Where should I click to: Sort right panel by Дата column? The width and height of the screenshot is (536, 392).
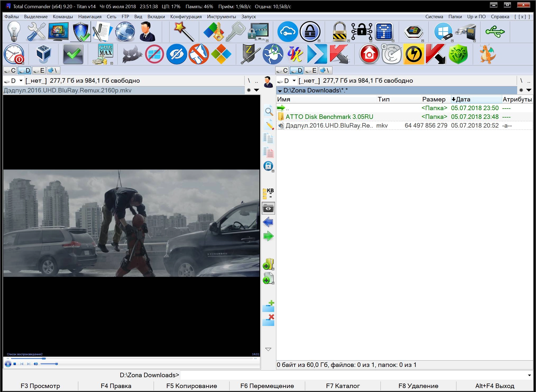(476, 99)
